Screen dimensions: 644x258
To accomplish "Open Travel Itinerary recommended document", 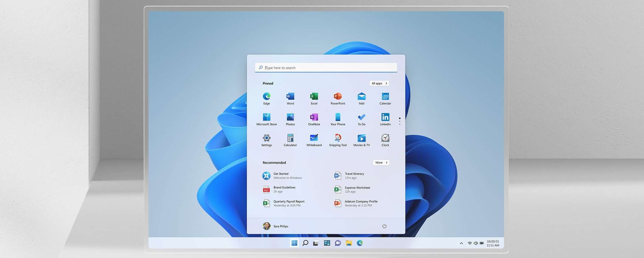I will (x=354, y=176).
